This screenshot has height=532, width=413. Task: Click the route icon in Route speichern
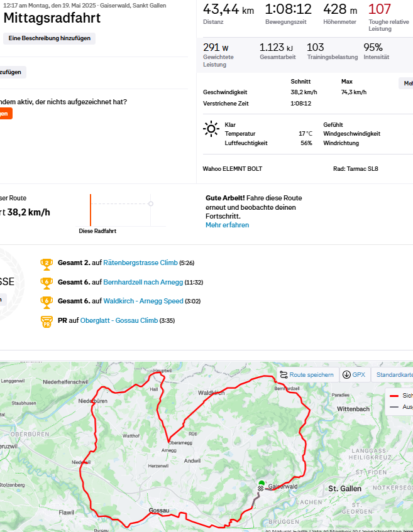(284, 375)
